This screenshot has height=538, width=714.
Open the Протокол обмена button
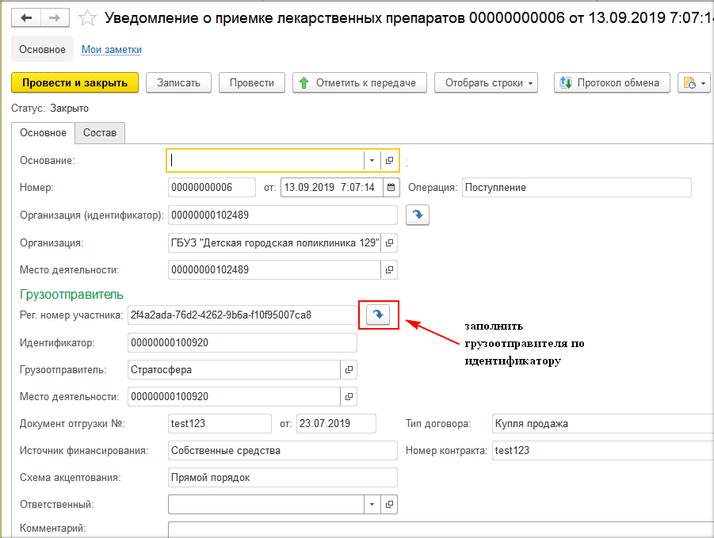click(x=609, y=83)
